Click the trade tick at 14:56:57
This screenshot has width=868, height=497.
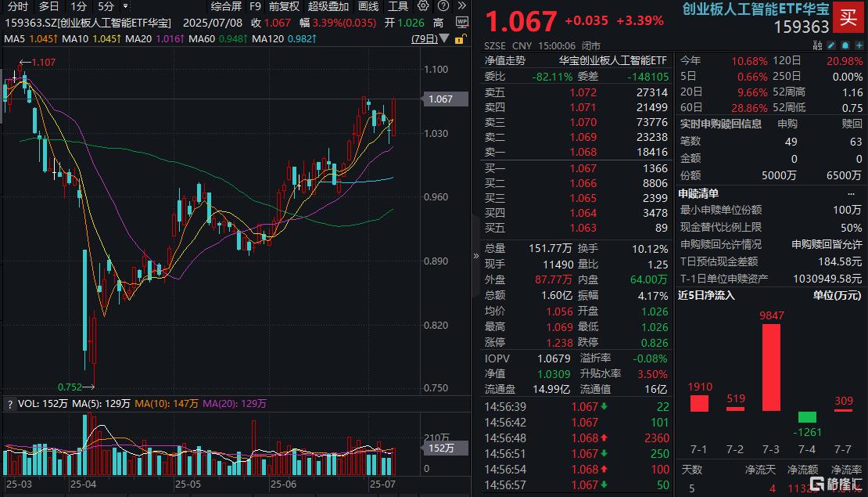(x=576, y=484)
